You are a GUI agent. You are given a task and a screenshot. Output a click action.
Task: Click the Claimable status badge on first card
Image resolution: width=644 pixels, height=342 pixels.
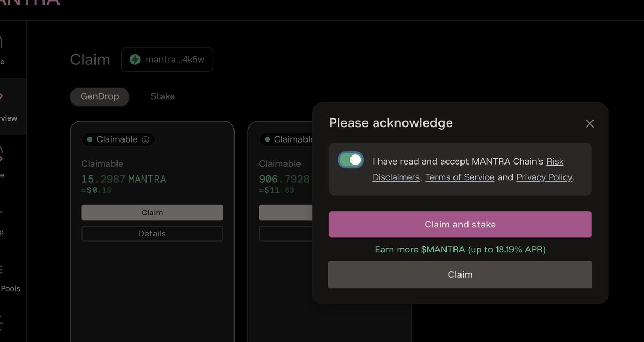click(118, 139)
